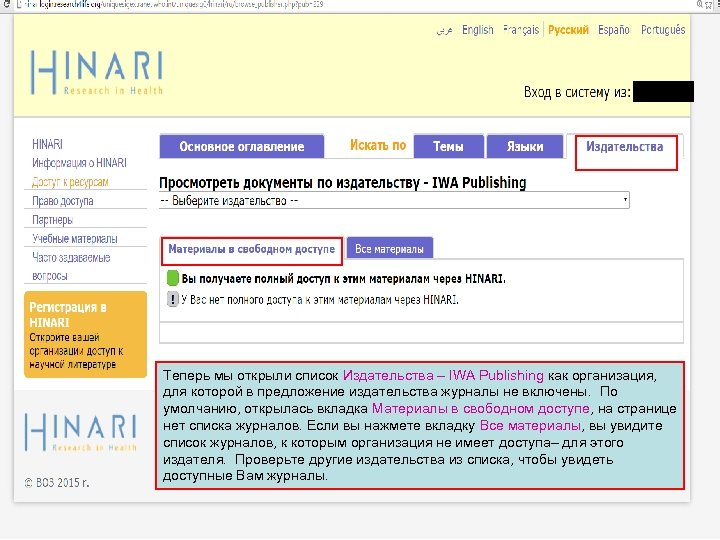Open the Материалы в свободном доступе tab
The image size is (720, 540).
pos(252,249)
